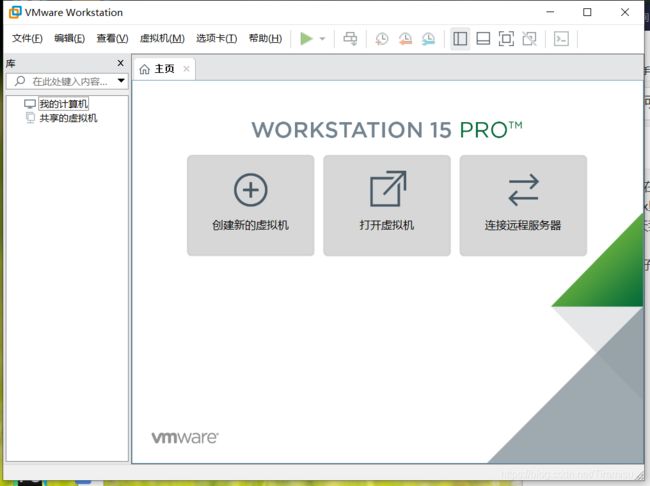Switch to the 主页 home tab
The height and width of the screenshot is (486, 650).
164,69
